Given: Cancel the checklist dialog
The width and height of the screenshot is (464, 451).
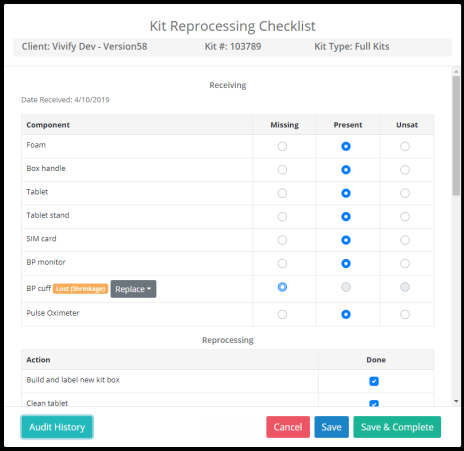Looking at the screenshot, I should (x=288, y=427).
